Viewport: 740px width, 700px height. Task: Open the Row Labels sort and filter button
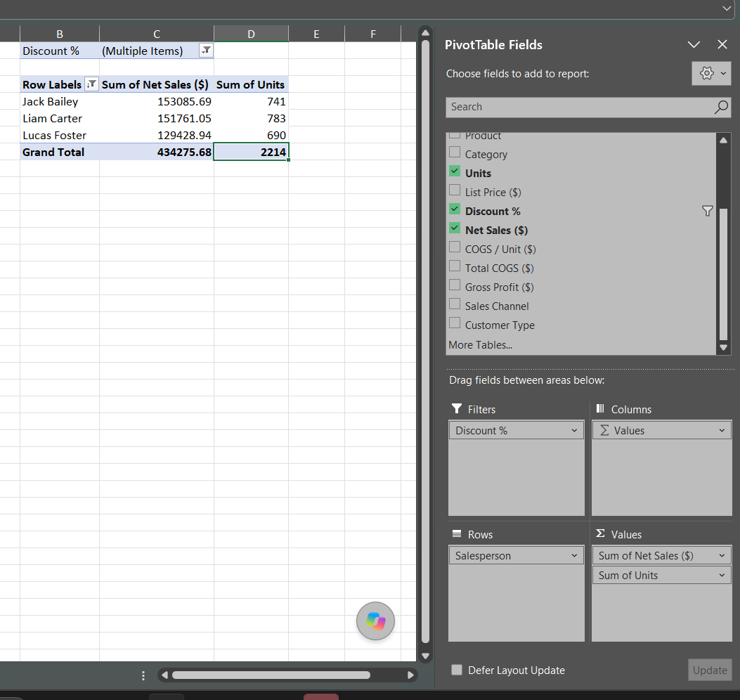(x=91, y=84)
